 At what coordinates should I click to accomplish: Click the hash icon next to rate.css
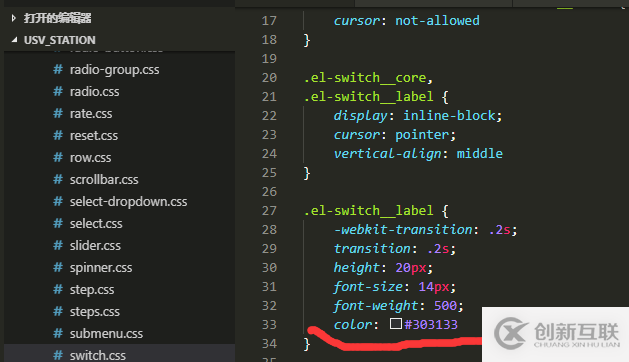[x=58, y=114]
